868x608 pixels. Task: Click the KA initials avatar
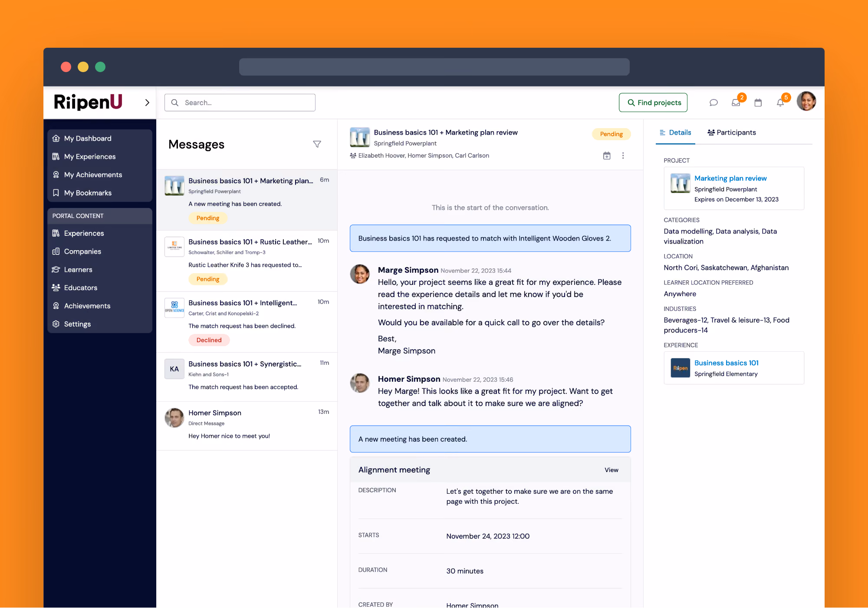point(174,369)
